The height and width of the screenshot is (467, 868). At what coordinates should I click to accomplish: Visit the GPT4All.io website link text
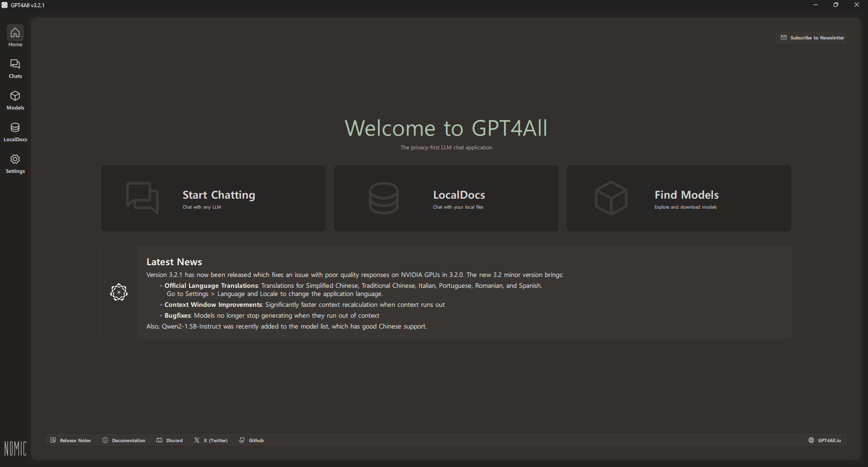pyautogui.click(x=830, y=440)
